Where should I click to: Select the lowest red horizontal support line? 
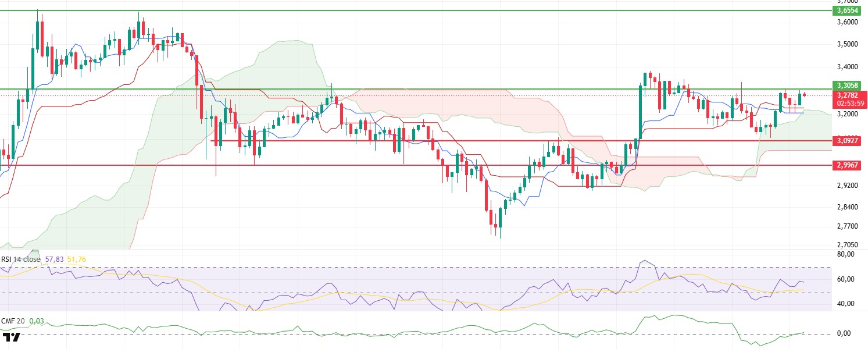[416, 165]
